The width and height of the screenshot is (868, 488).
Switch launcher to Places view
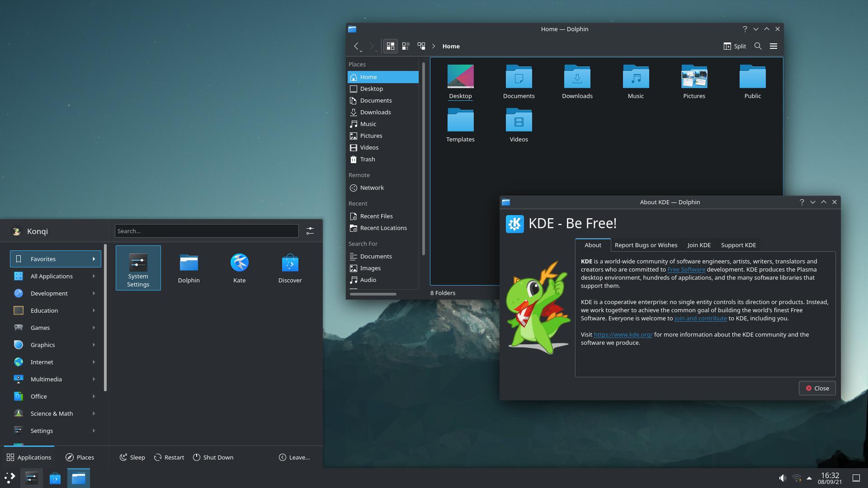point(80,457)
